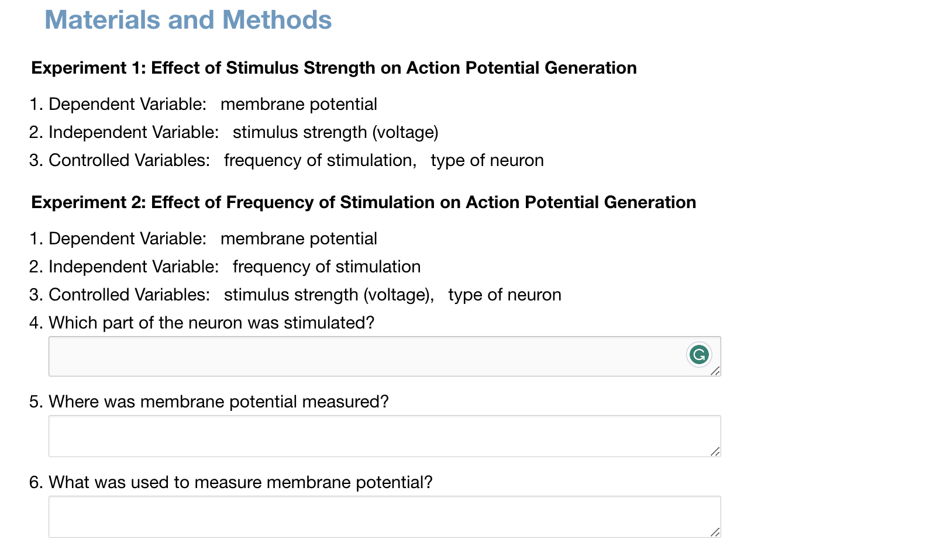Click the resize handle of question 6's text area
Screen dimensions: 937x560
(715, 531)
